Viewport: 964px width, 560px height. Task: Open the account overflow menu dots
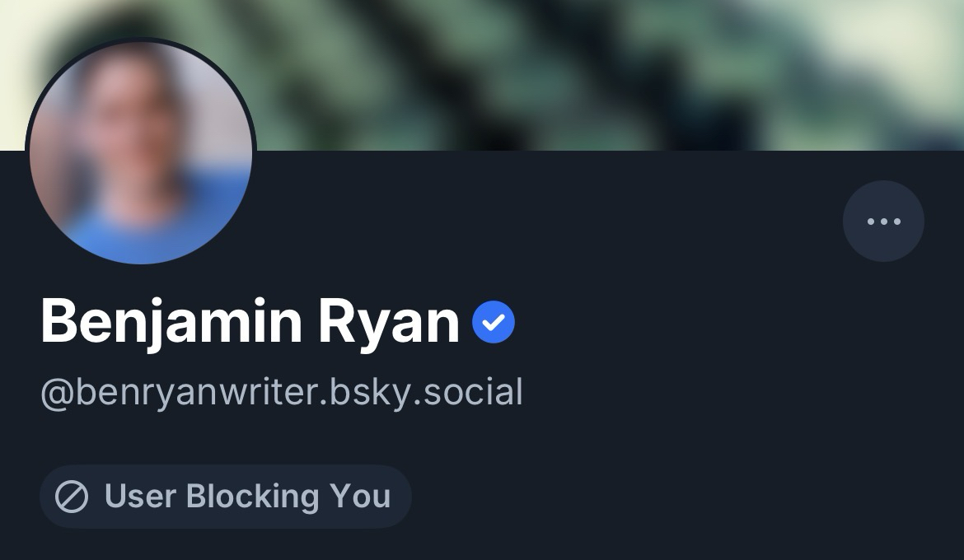(x=883, y=221)
